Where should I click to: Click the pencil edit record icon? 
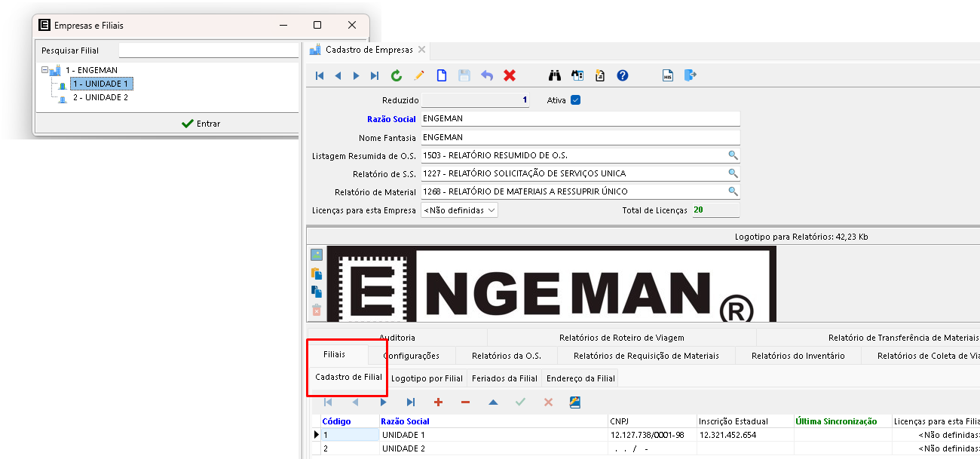419,75
